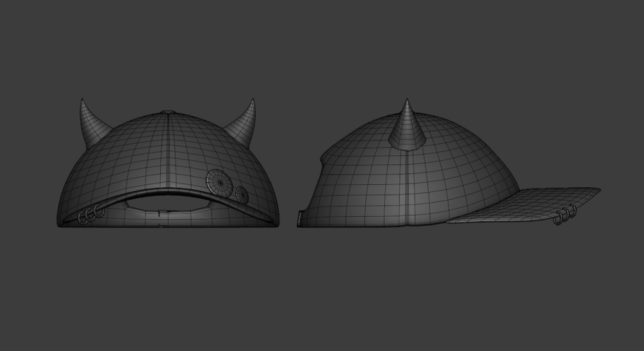Click the middle ring on the front-view brim
The height and width of the screenshot is (351, 644).
pyautogui.click(x=91, y=214)
